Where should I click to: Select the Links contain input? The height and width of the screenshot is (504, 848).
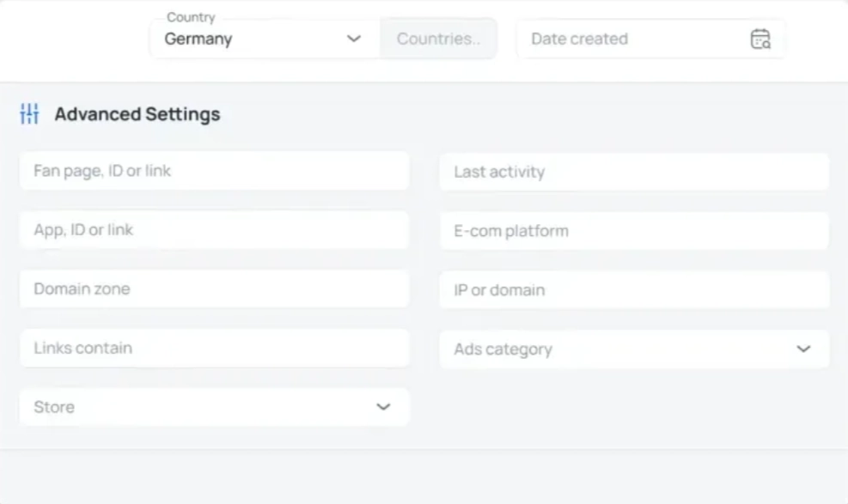tap(214, 349)
